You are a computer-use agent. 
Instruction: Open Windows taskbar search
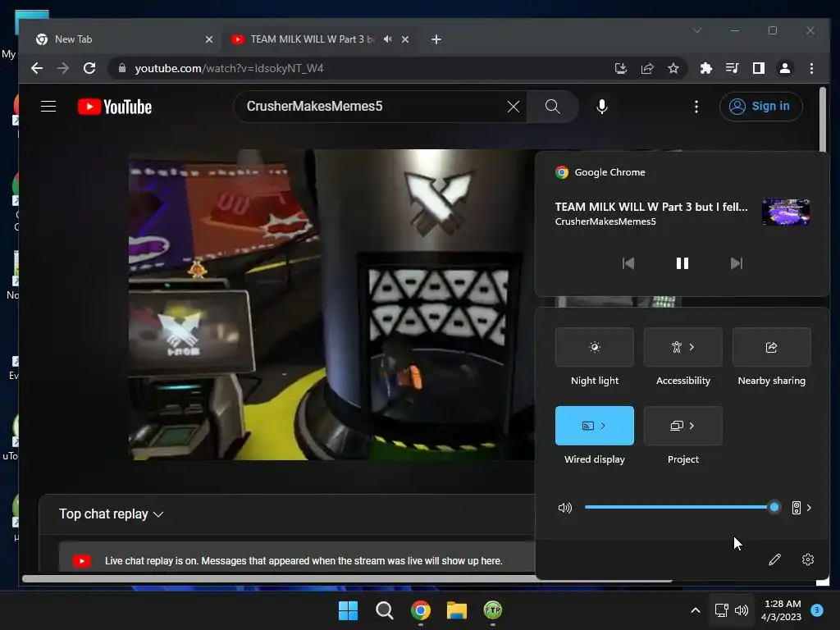click(x=384, y=610)
